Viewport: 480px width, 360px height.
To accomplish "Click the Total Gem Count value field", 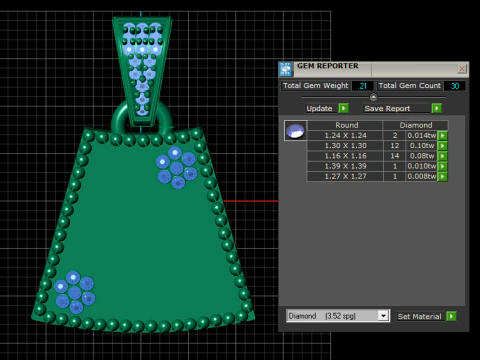I will tap(455, 86).
